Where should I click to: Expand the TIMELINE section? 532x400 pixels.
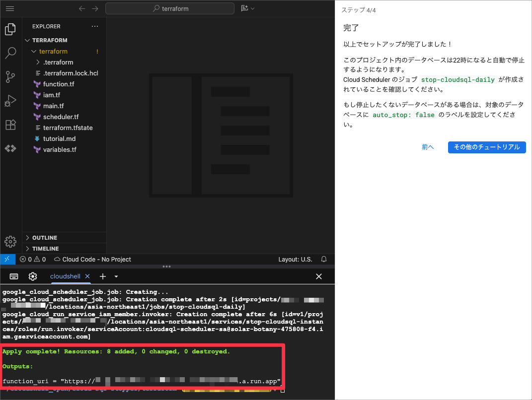coord(45,249)
